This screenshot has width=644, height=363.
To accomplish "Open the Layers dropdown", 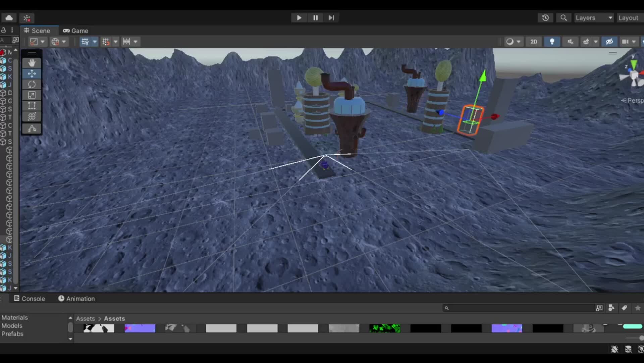I will 594,18.
